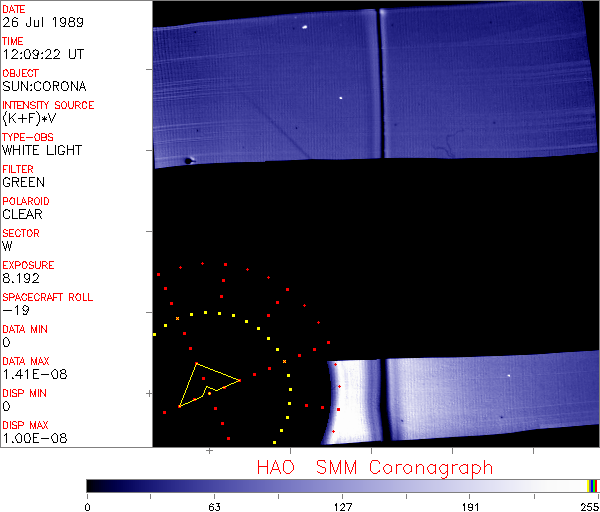
Task: Click the color bar tick labeled 63
Action: pos(214,506)
